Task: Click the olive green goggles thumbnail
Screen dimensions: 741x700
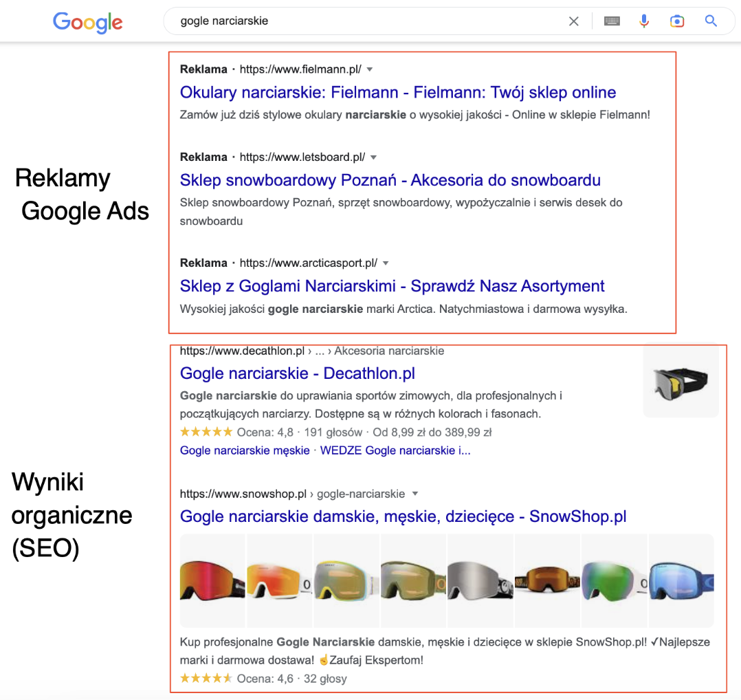Action: tap(413, 580)
